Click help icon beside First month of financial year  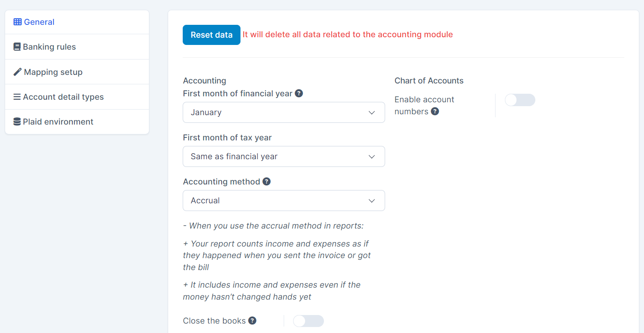click(299, 93)
